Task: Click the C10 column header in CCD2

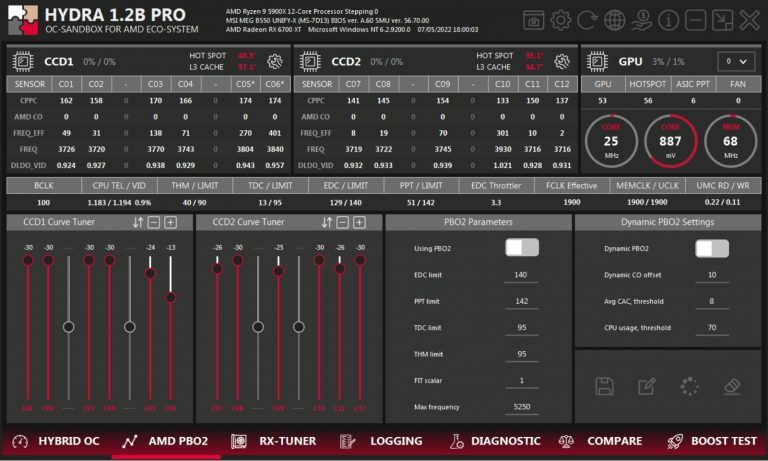Action: [x=502, y=84]
